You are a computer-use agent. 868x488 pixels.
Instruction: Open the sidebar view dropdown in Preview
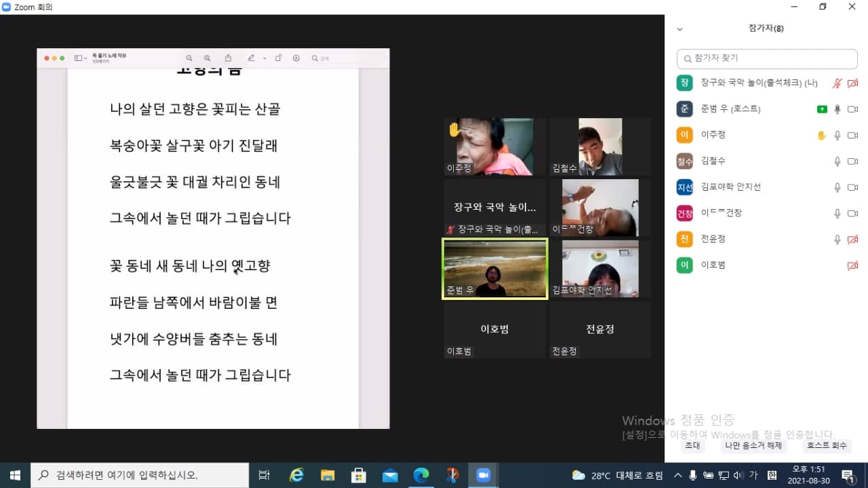point(81,58)
